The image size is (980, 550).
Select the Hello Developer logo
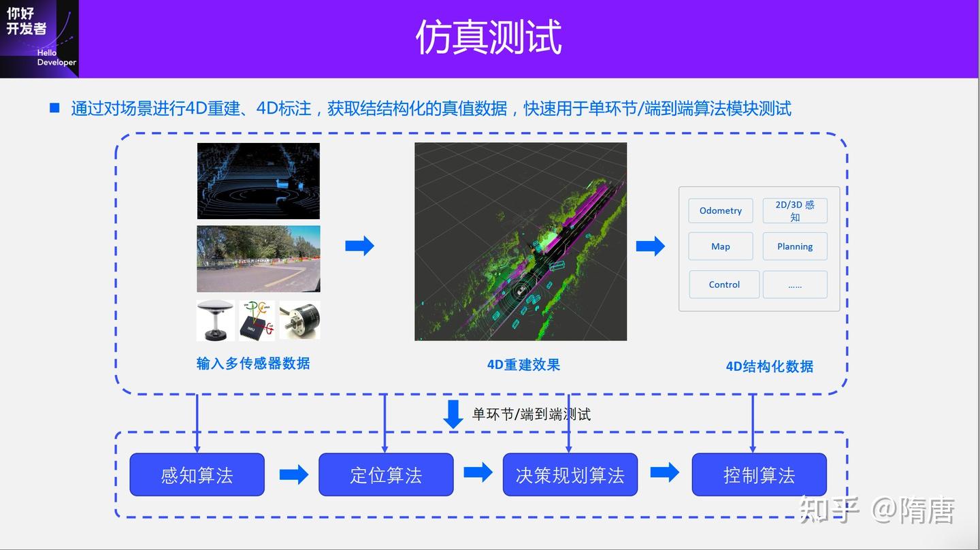(39, 39)
